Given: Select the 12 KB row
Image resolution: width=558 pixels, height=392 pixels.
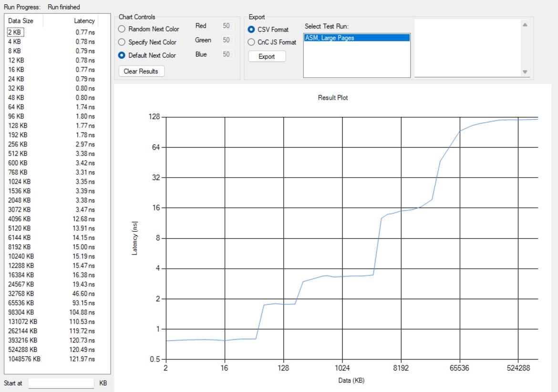Looking at the screenshot, I should [x=52, y=60].
